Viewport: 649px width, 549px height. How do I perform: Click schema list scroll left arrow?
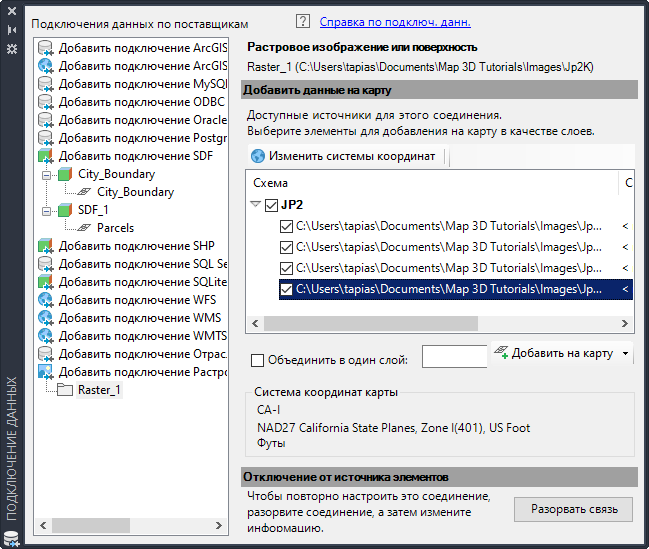tap(255, 323)
